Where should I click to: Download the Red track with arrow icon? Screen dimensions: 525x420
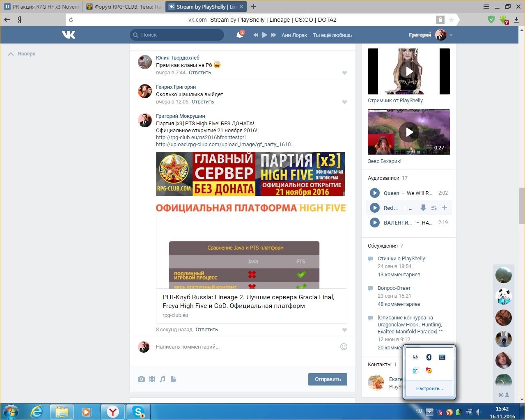point(423,208)
